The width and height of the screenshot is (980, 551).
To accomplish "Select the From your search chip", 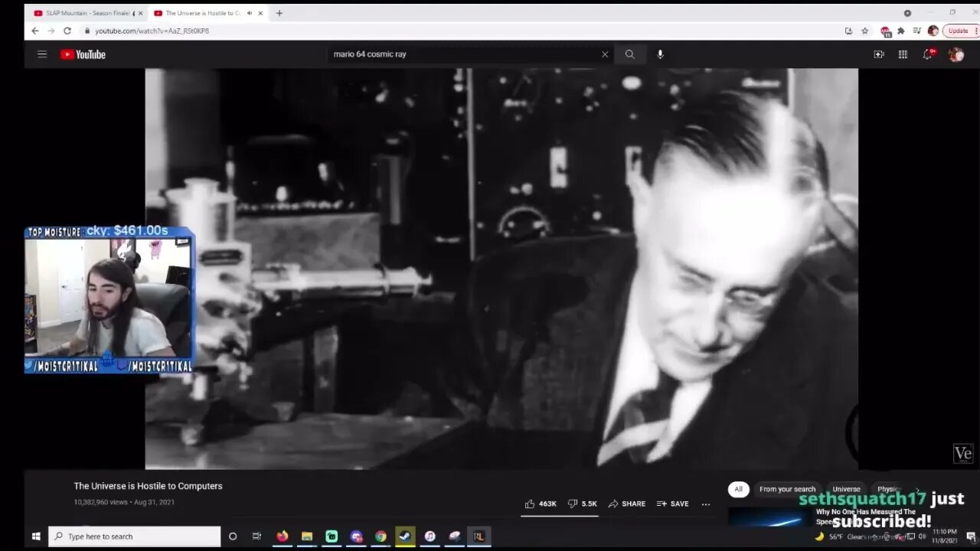I will tap(787, 489).
